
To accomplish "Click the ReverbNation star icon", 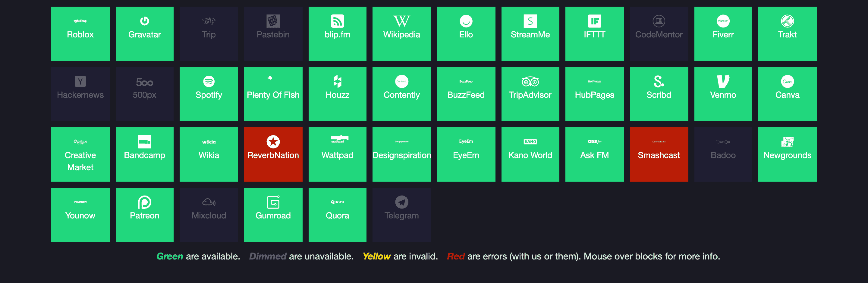I will pos(273,142).
